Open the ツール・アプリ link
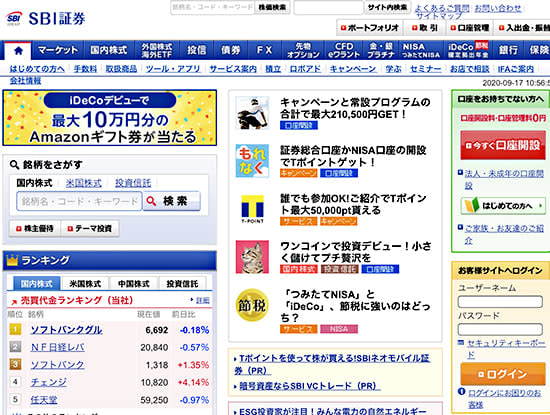 coord(173,69)
